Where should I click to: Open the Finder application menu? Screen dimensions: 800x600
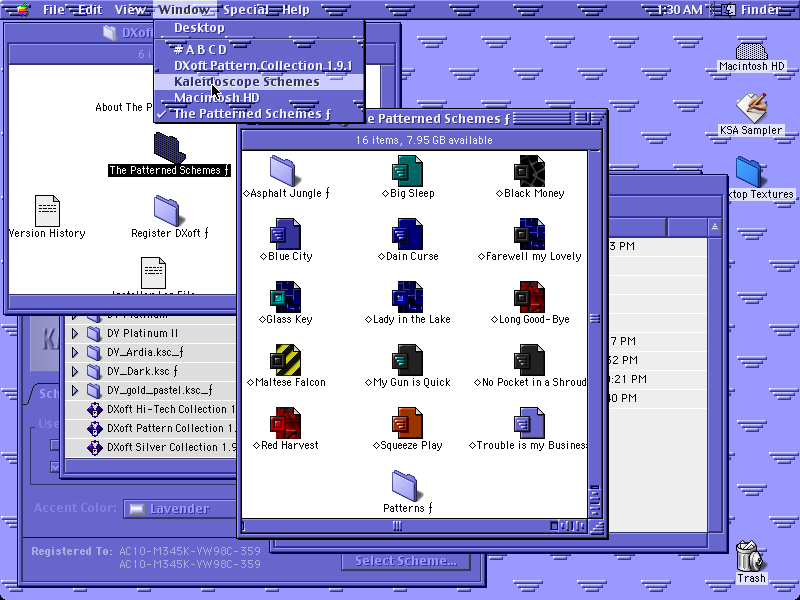point(754,9)
